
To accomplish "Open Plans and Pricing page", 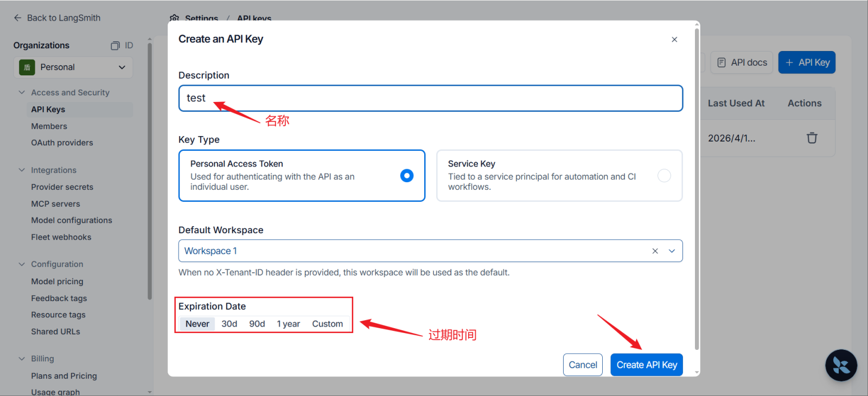I will (x=64, y=376).
